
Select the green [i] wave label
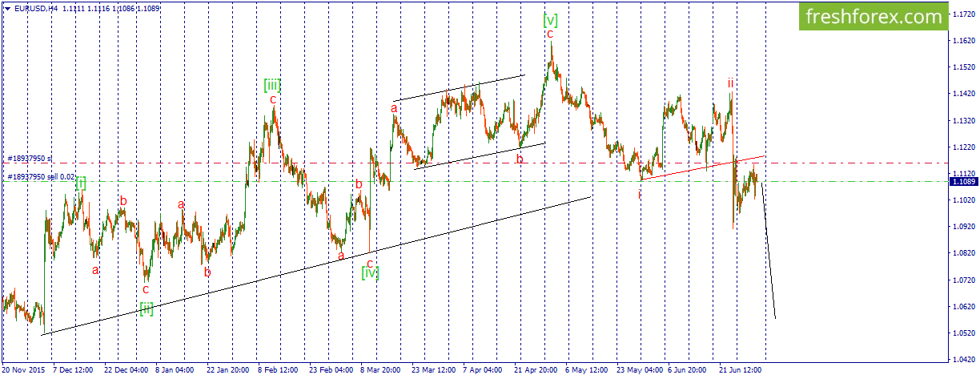[x=81, y=183]
